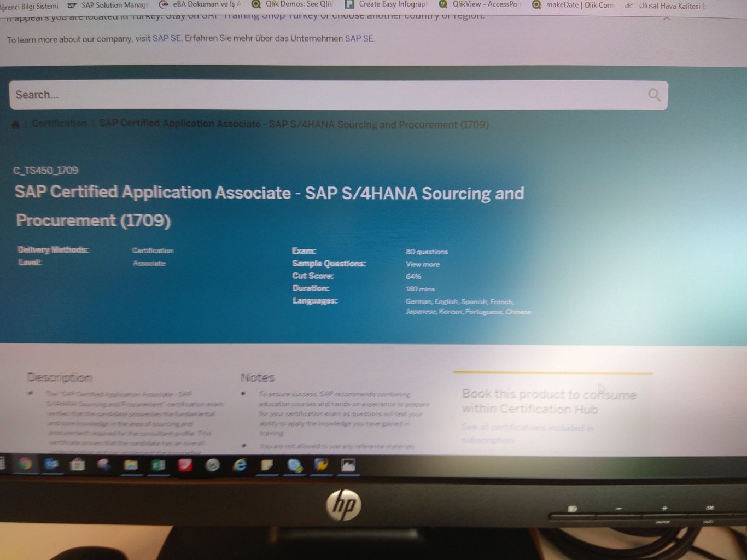Open QlikView - AccessPoint bookmark
747x560 pixels.
[x=480, y=4]
